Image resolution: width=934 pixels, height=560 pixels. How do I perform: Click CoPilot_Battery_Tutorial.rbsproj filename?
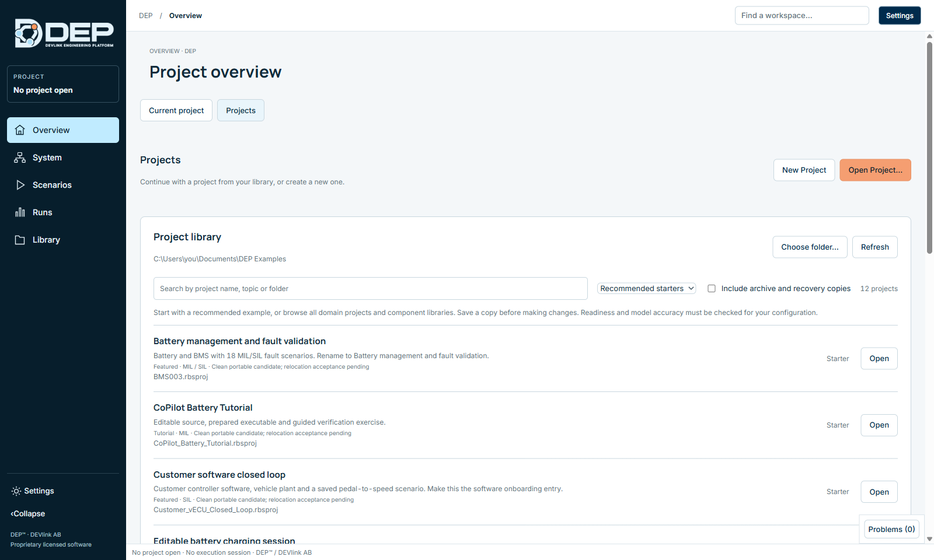point(205,443)
